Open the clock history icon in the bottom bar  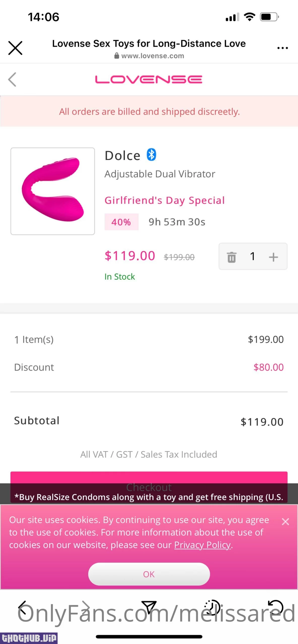point(212,607)
